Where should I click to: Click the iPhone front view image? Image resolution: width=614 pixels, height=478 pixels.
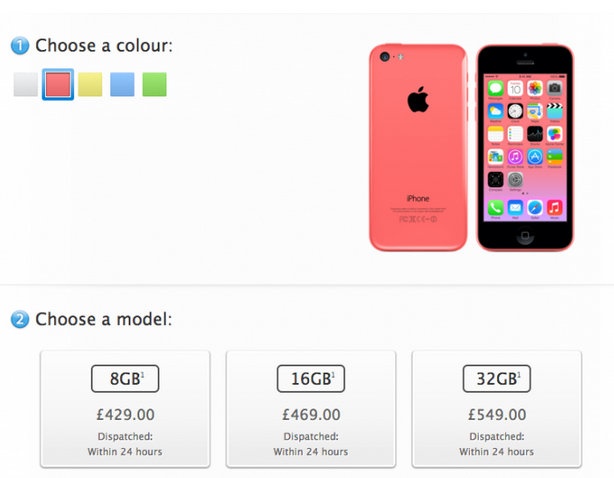(x=525, y=148)
